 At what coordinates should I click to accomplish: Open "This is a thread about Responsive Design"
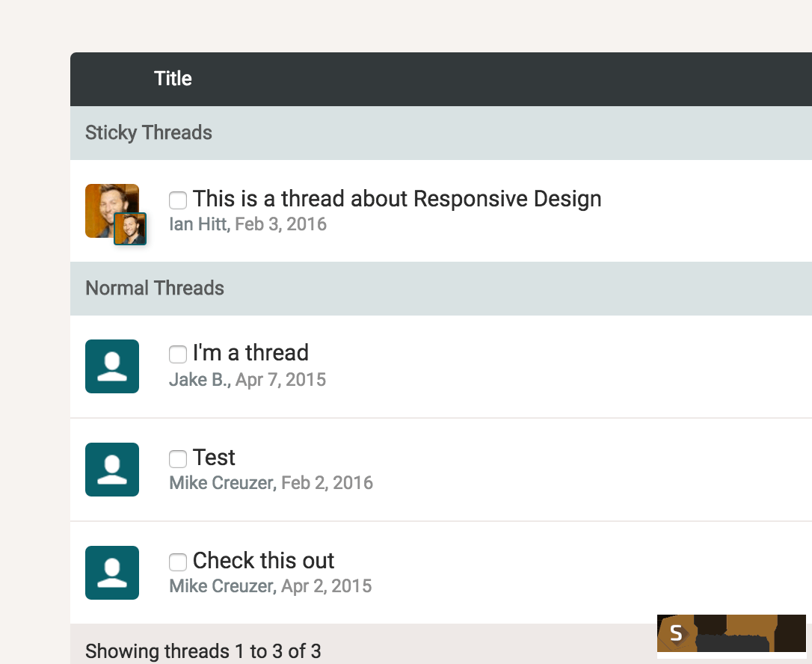click(x=397, y=199)
